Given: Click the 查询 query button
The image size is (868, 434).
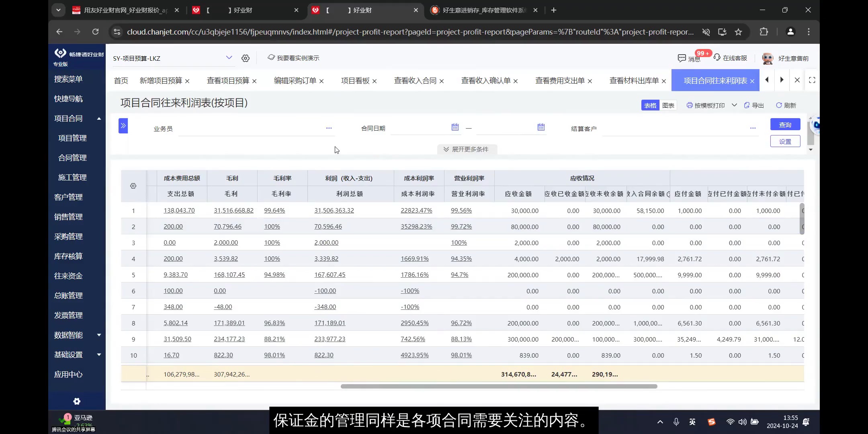Looking at the screenshot, I should pyautogui.click(x=784, y=124).
